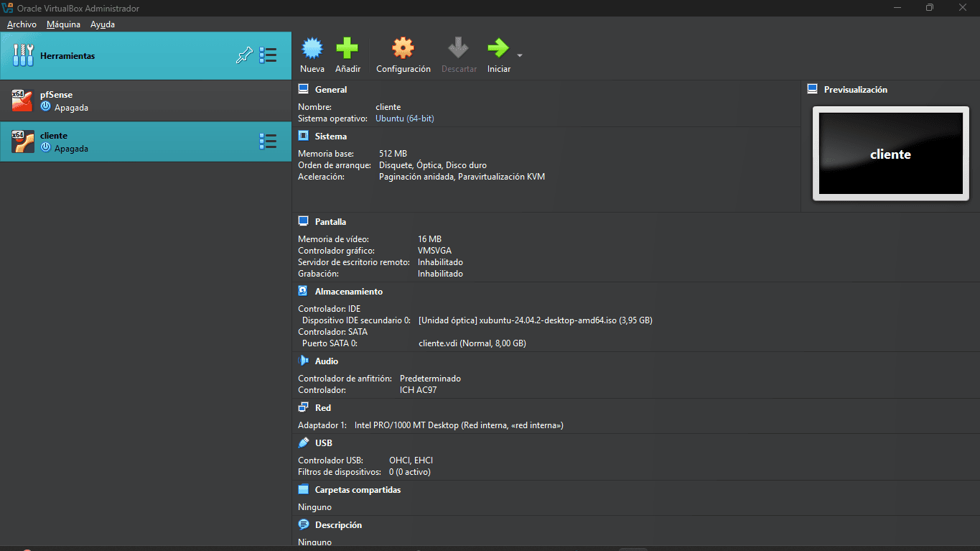Open the Herramientas list menu icon
The image size is (980, 551).
tap(268, 55)
